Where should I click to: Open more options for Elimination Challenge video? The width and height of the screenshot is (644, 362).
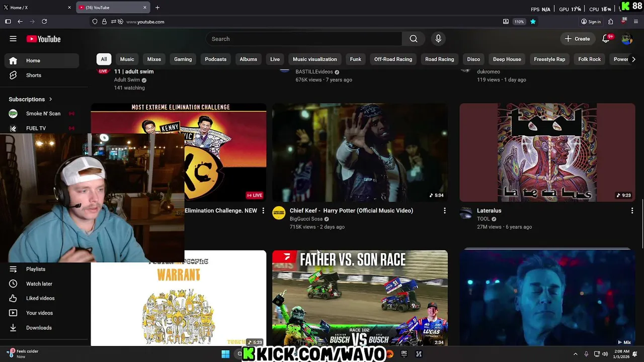263,211
